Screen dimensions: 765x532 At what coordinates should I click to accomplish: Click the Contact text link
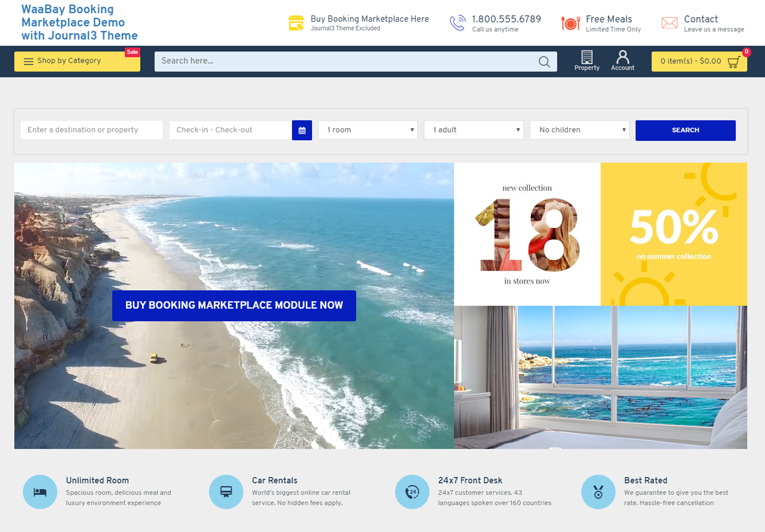pos(701,19)
